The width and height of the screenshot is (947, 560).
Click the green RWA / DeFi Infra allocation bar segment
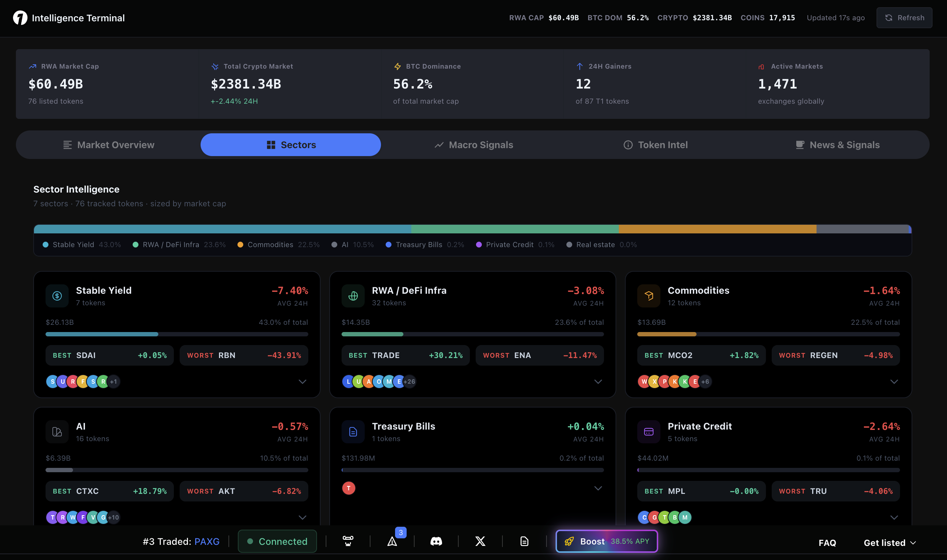click(x=515, y=229)
